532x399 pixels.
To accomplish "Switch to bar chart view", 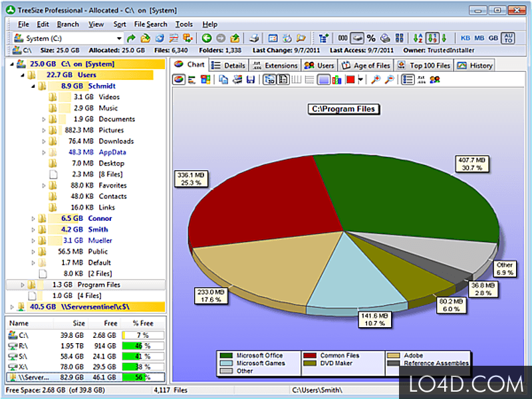I will [192, 80].
